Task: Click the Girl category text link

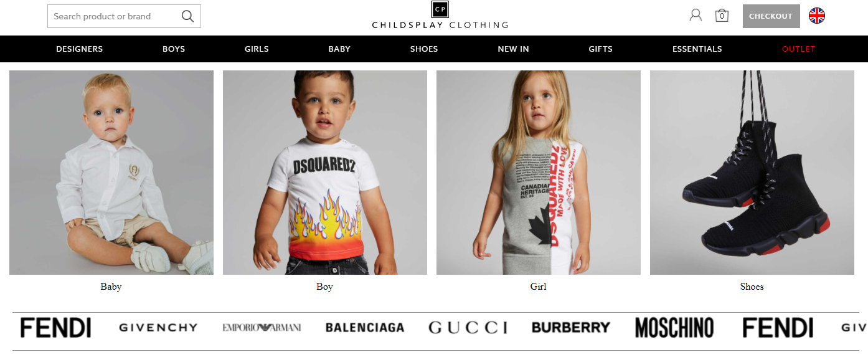Action: point(538,287)
